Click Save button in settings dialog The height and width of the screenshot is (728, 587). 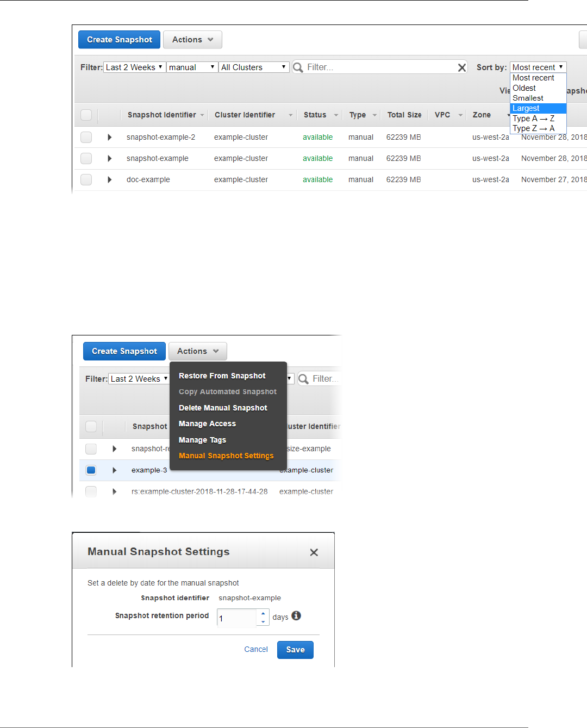pos(295,650)
